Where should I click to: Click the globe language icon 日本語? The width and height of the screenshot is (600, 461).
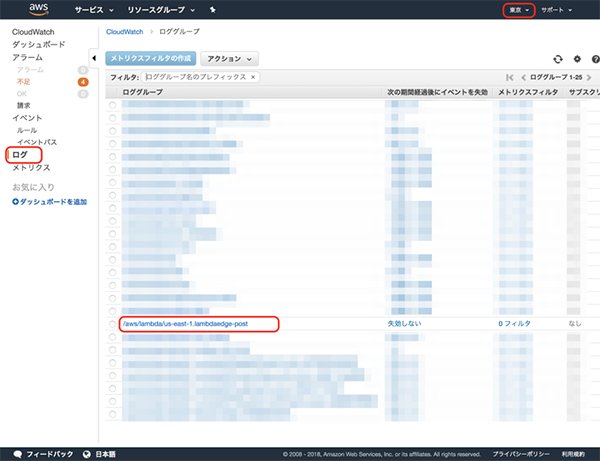88,453
